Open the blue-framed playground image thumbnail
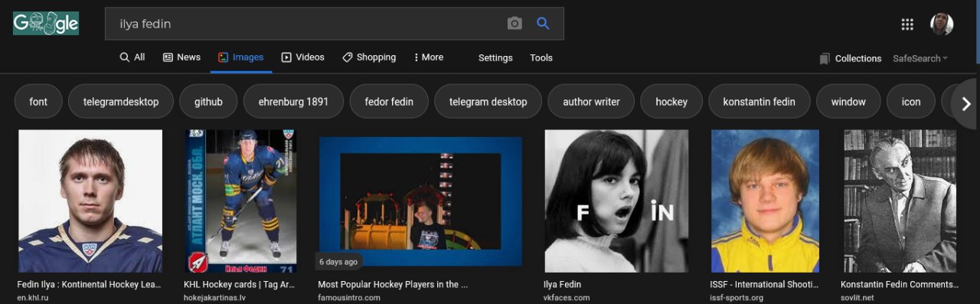Image resolution: width=980 pixels, height=304 pixels. pos(420,201)
